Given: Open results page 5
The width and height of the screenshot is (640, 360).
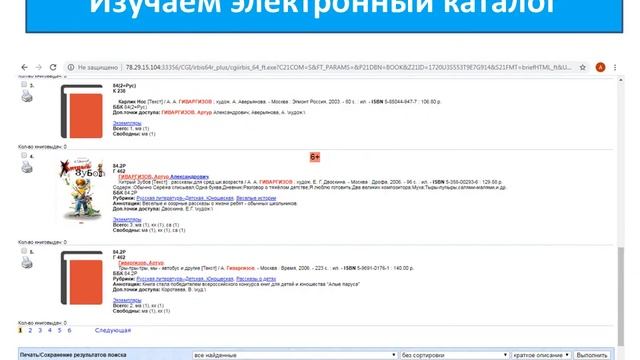Looking at the screenshot, I should [x=60, y=330].
